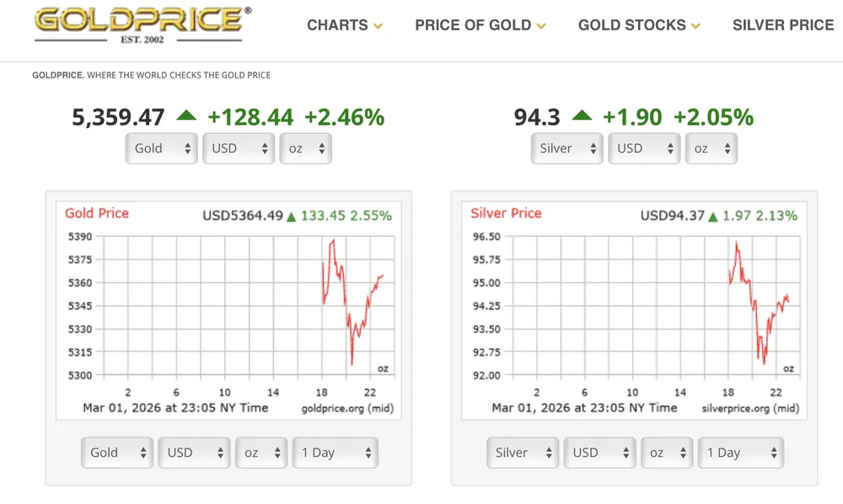Open the USD currency dropdown under gold price
843x504 pixels.
click(x=239, y=148)
